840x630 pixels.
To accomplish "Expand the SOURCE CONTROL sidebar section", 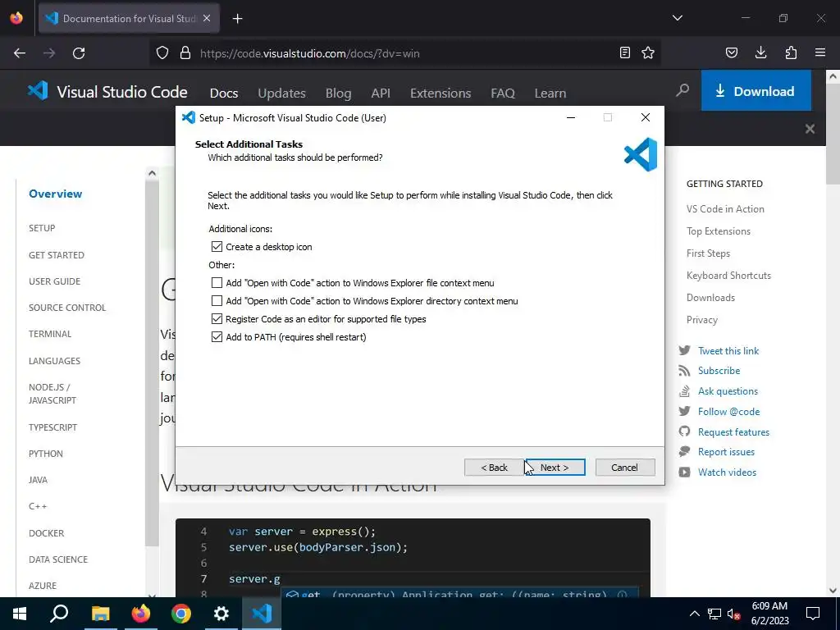I will pos(67,308).
